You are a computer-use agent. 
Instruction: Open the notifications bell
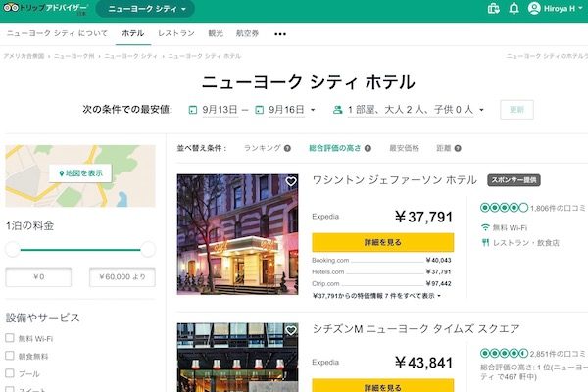pyautogui.click(x=514, y=8)
